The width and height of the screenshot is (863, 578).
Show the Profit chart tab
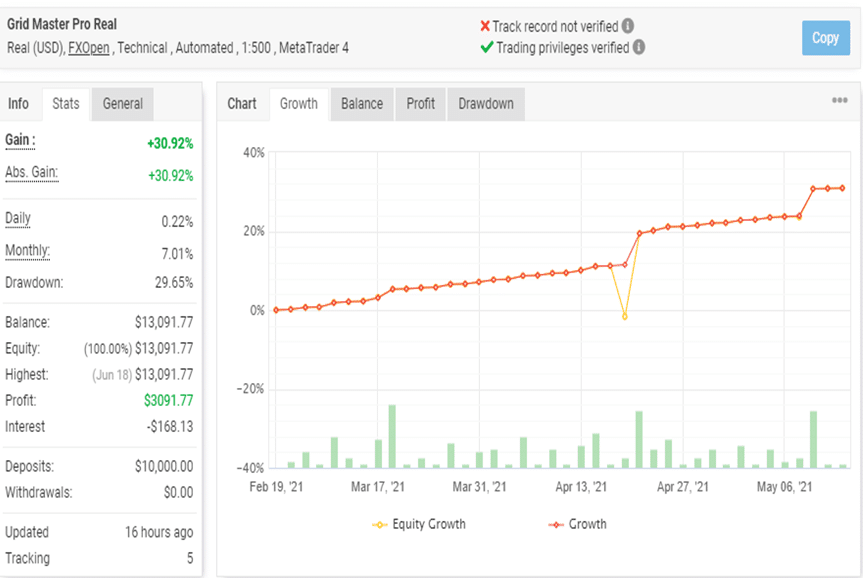pos(420,103)
